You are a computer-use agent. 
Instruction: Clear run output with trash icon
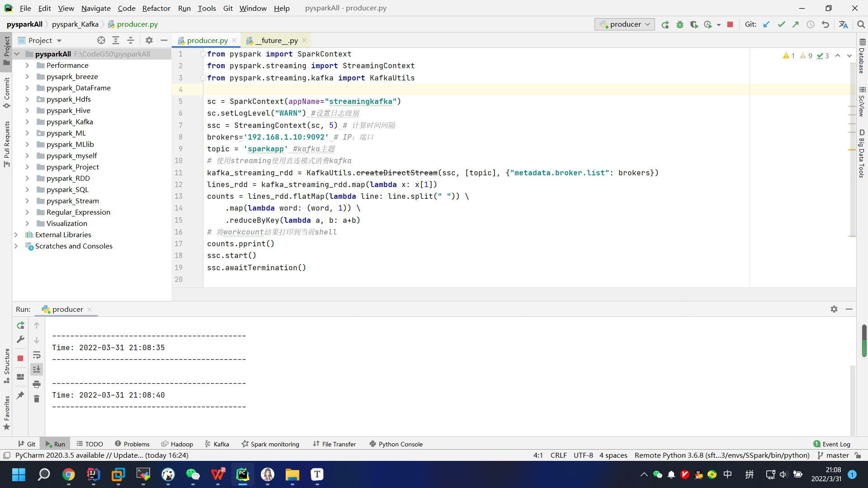coord(37,399)
